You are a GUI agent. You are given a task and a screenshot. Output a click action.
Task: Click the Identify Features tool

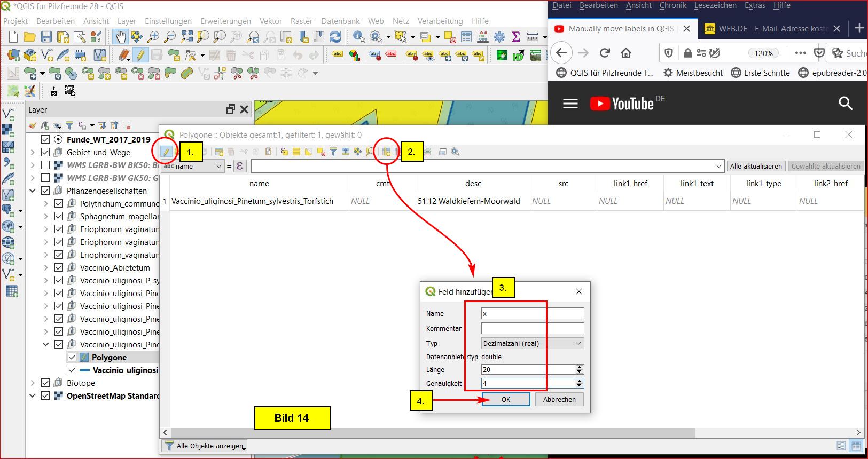(x=359, y=37)
